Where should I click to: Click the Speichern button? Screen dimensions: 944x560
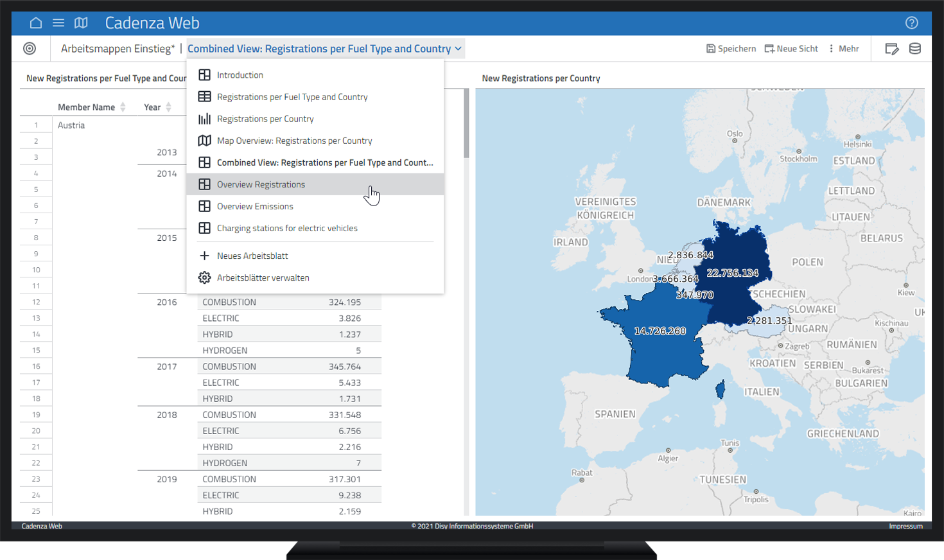731,49
